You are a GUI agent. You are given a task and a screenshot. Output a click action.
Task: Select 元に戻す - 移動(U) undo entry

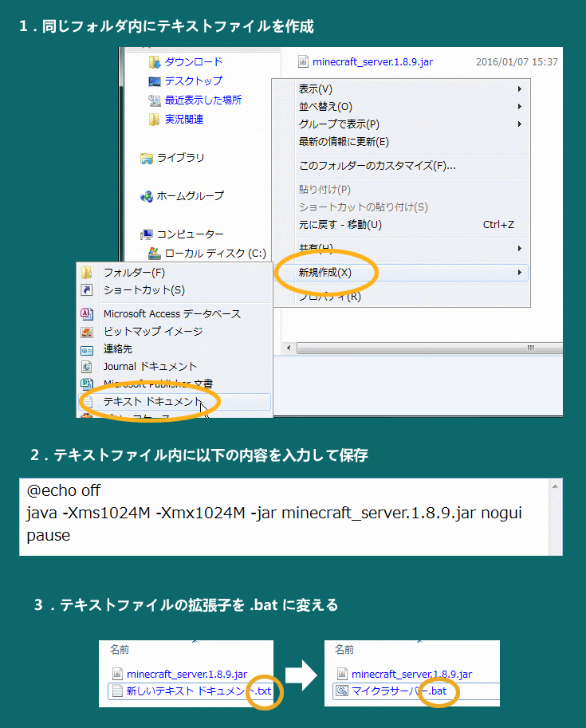pyautogui.click(x=402, y=225)
